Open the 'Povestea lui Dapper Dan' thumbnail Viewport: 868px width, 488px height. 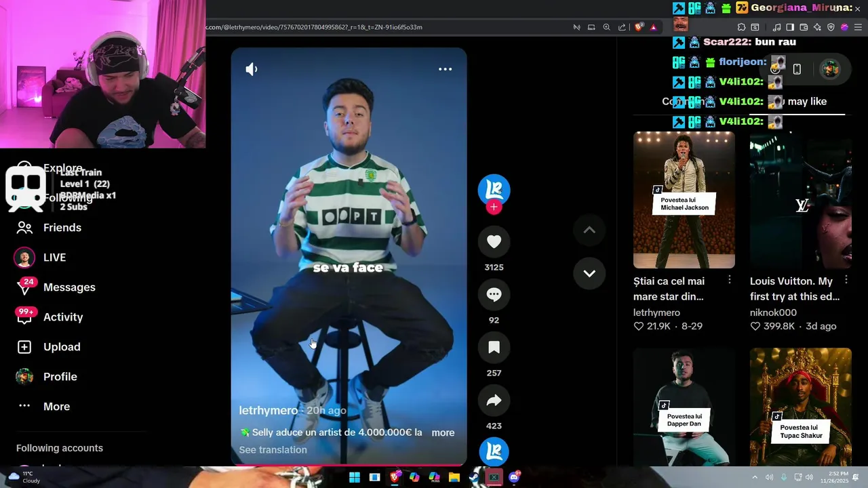(684, 407)
